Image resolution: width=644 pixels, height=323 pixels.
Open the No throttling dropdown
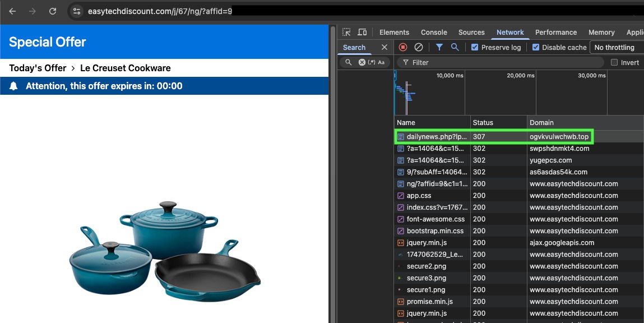point(617,47)
